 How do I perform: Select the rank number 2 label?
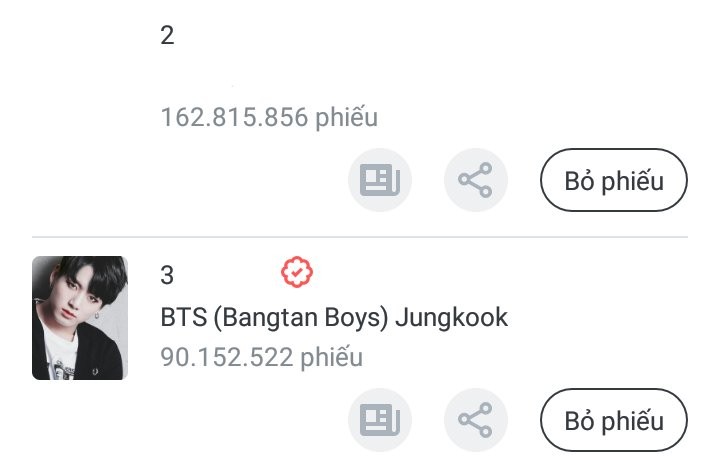click(167, 36)
